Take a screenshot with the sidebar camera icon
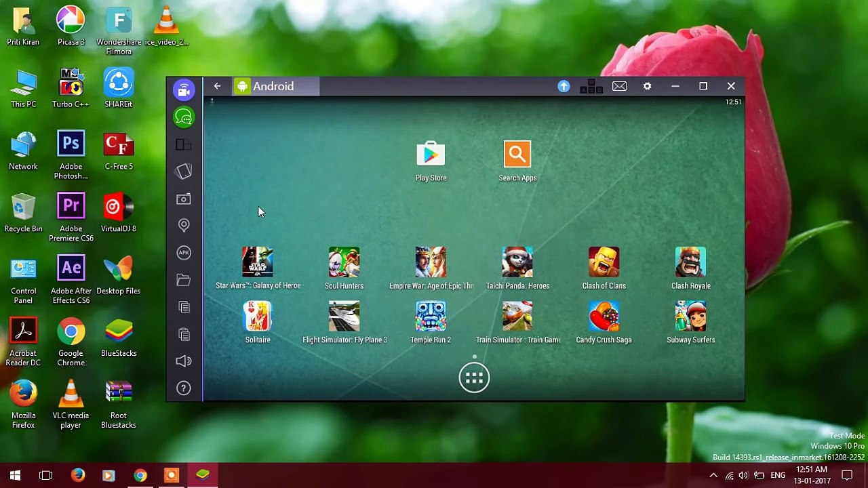The width and height of the screenshot is (868, 488). [184, 199]
